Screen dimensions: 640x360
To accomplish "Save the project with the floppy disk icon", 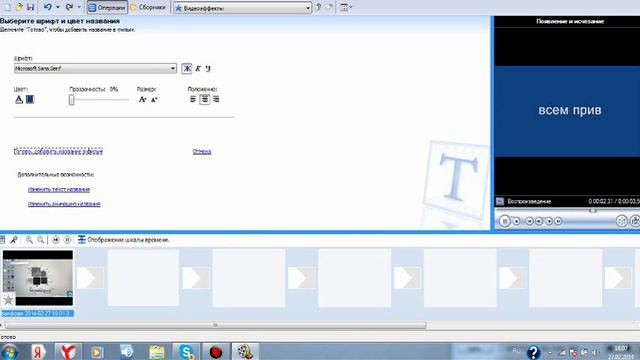I will coord(30,7).
